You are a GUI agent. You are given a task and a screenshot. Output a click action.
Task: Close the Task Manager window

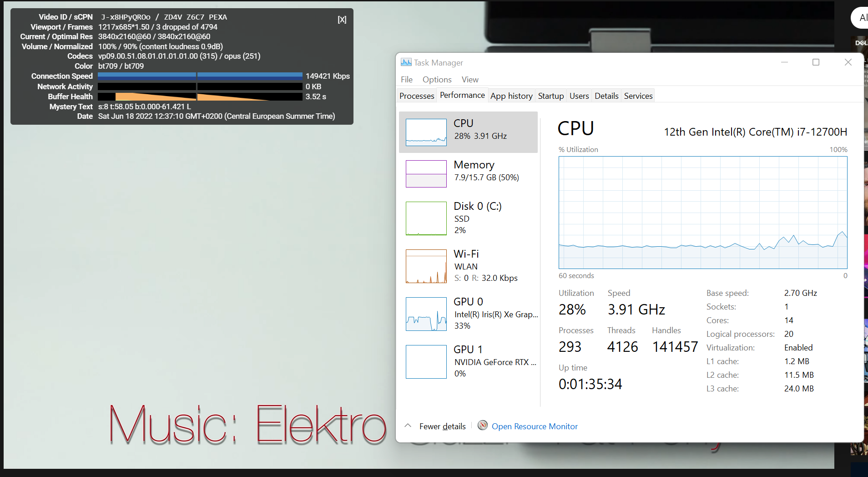(848, 62)
